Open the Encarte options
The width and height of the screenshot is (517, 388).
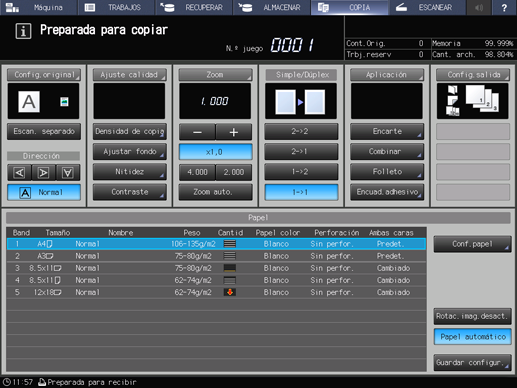(387, 131)
